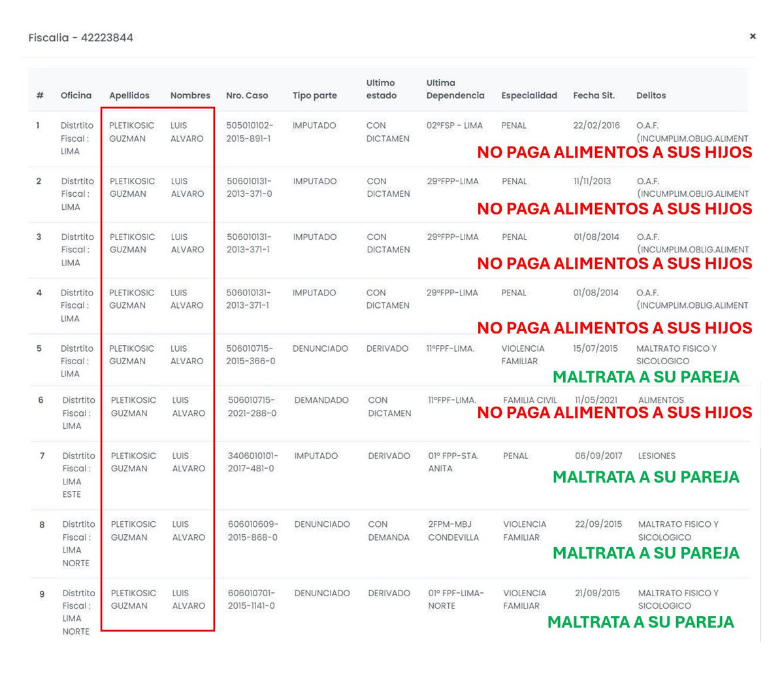Click the date 15/07/2015

(595, 348)
